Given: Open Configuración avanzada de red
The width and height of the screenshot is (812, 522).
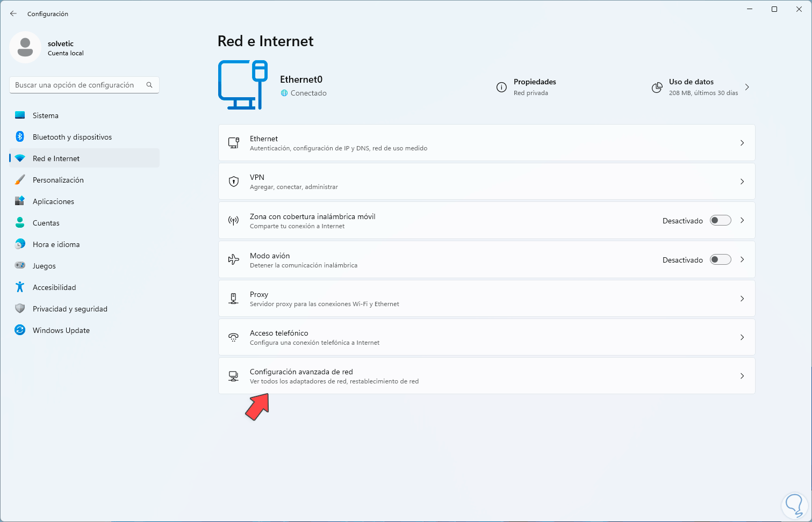Looking at the screenshot, I should point(487,376).
